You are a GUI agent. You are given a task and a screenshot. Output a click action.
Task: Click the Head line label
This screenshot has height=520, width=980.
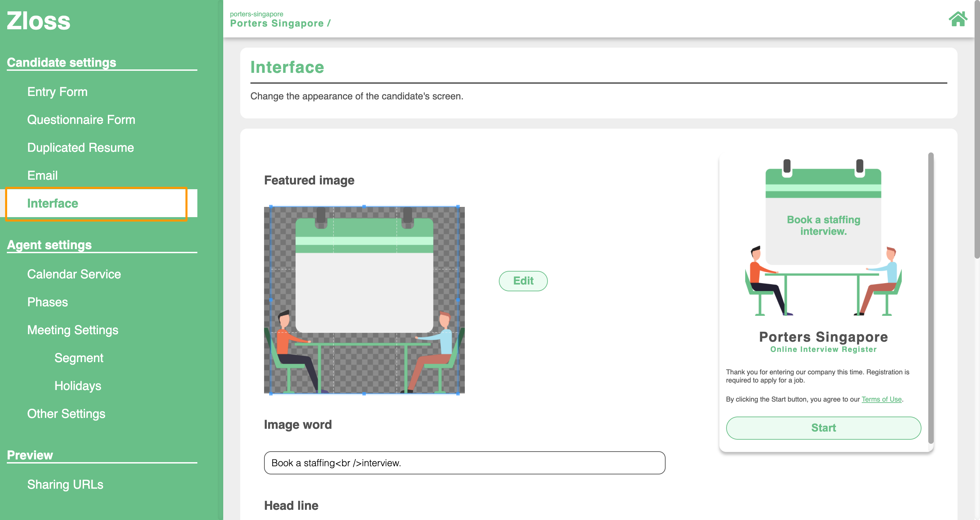(x=291, y=506)
